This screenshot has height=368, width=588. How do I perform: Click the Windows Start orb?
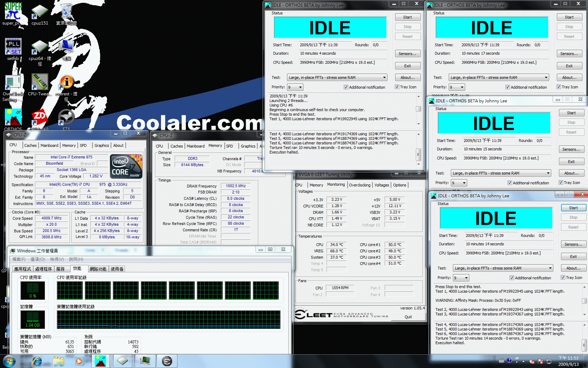9,361
